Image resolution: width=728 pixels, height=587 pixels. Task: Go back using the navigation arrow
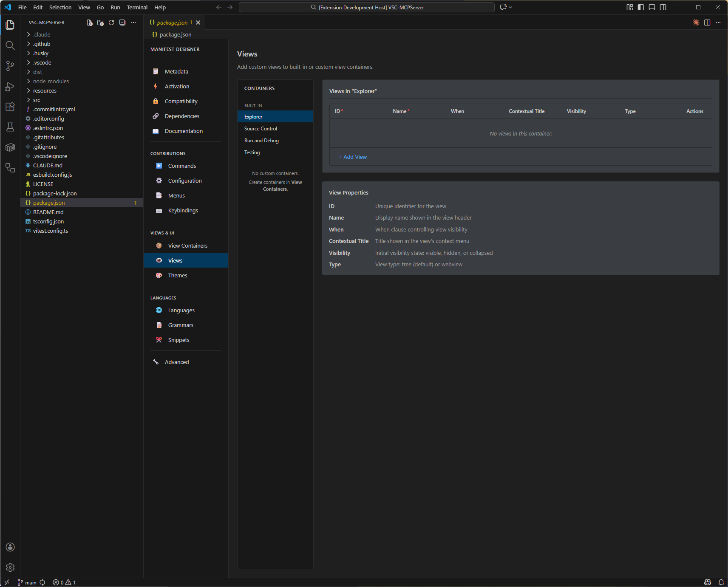pyautogui.click(x=219, y=7)
